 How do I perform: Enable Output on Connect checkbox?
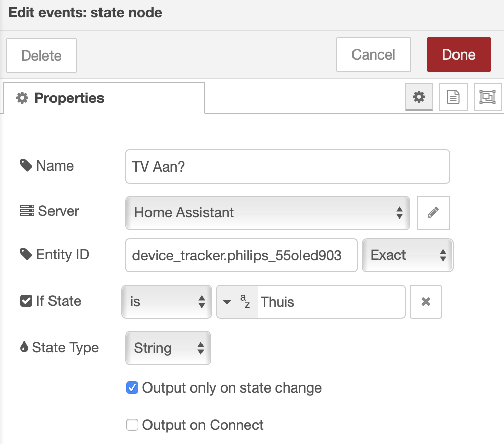[x=132, y=425]
